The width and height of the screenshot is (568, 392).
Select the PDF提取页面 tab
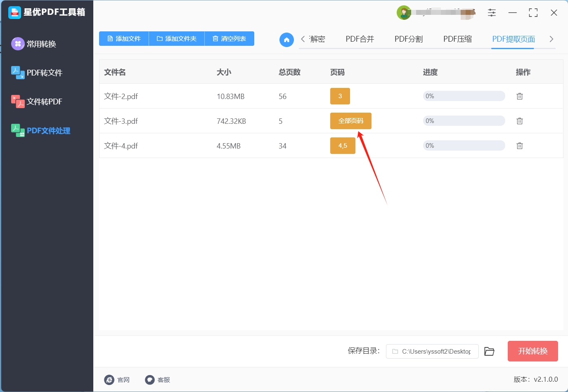(514, 39)
